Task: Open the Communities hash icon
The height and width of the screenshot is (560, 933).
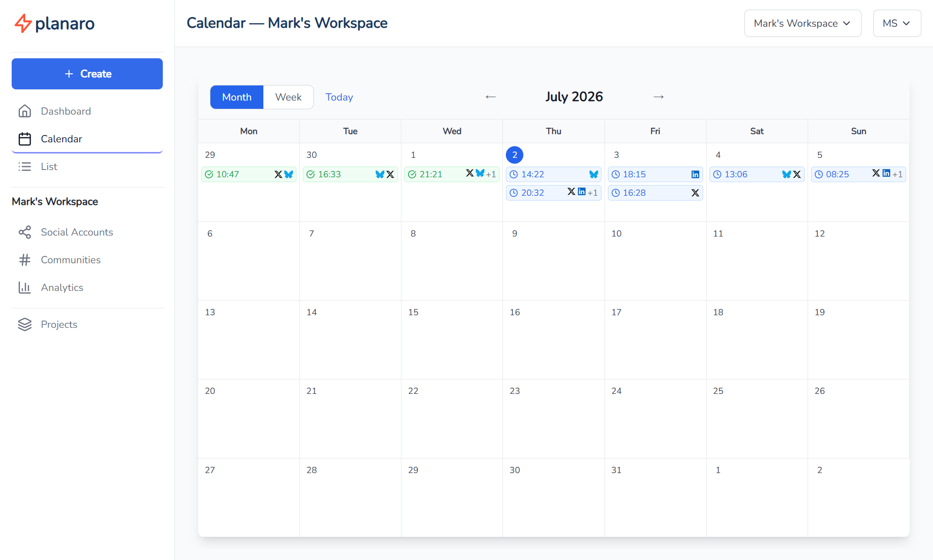Action: [x=25, y=260]
